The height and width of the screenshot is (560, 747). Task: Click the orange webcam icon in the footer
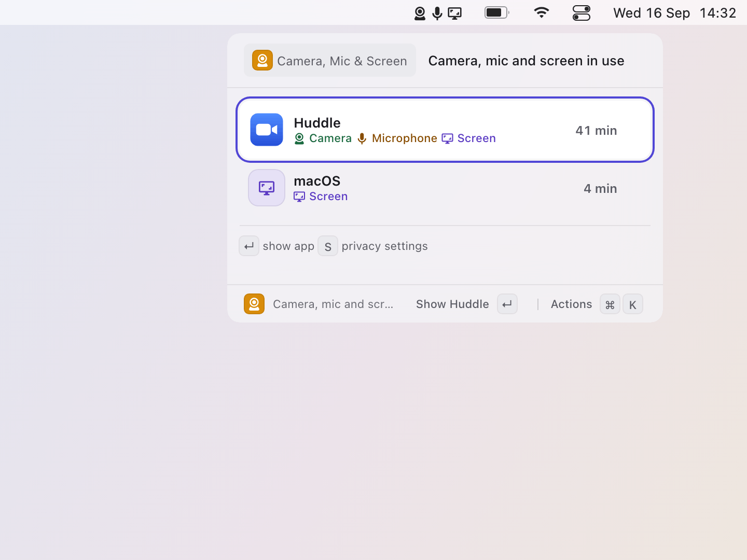[254, 304]
